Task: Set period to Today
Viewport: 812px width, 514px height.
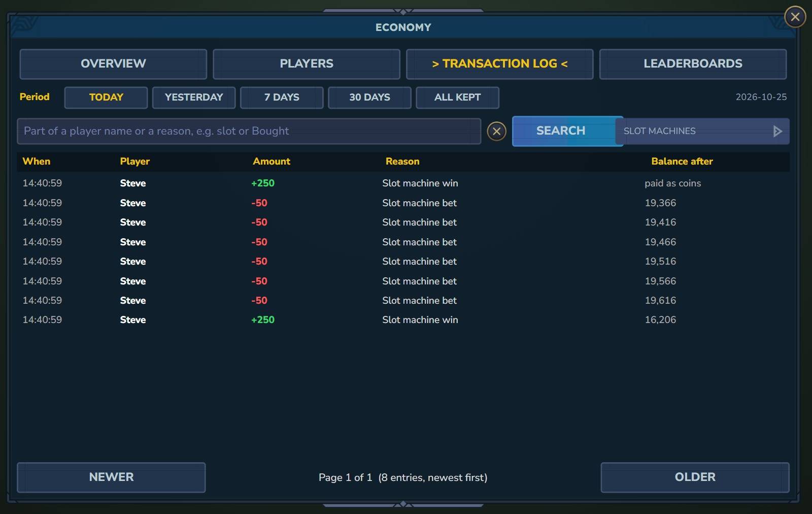Action: pos(106,98)
